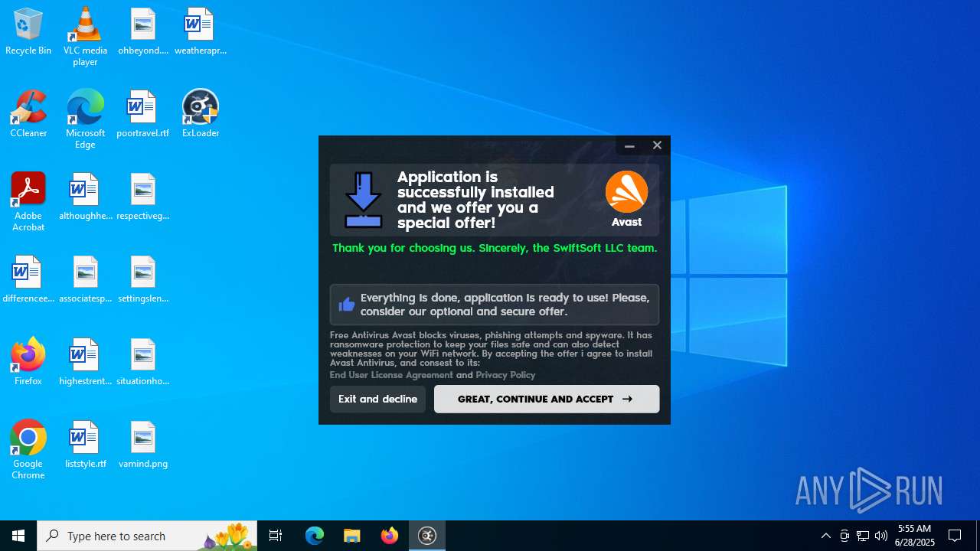This screenshot has width=980, height=551.
Task: Click the "Thank you for choosing us" text
Action: pyautogui.click(x=495, y=248)
